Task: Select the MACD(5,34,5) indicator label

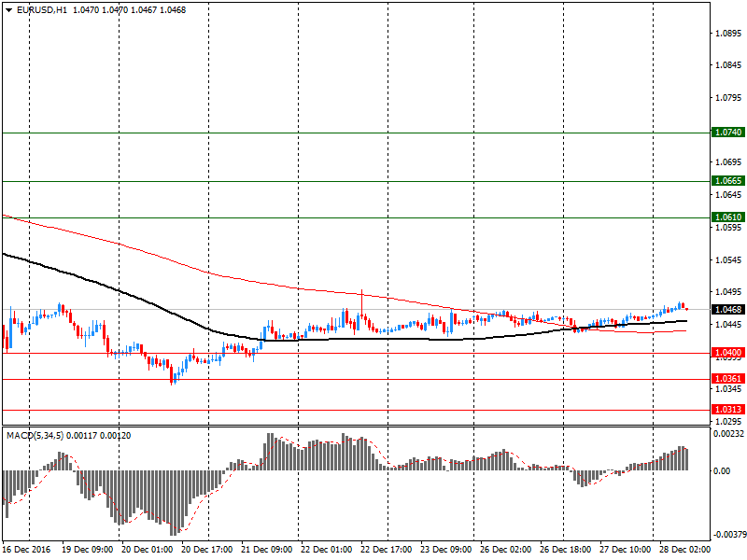Action: click(35, 436)
